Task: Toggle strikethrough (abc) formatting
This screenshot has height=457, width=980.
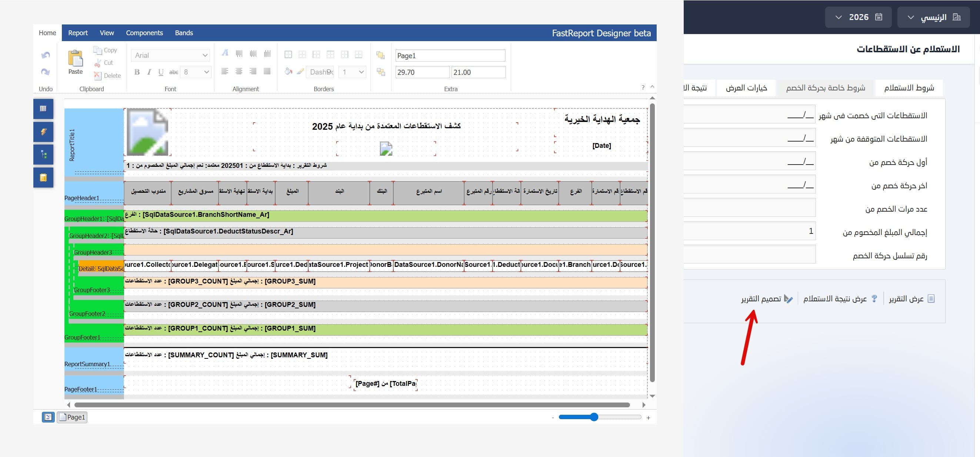Action: click(x=173, y=72)
